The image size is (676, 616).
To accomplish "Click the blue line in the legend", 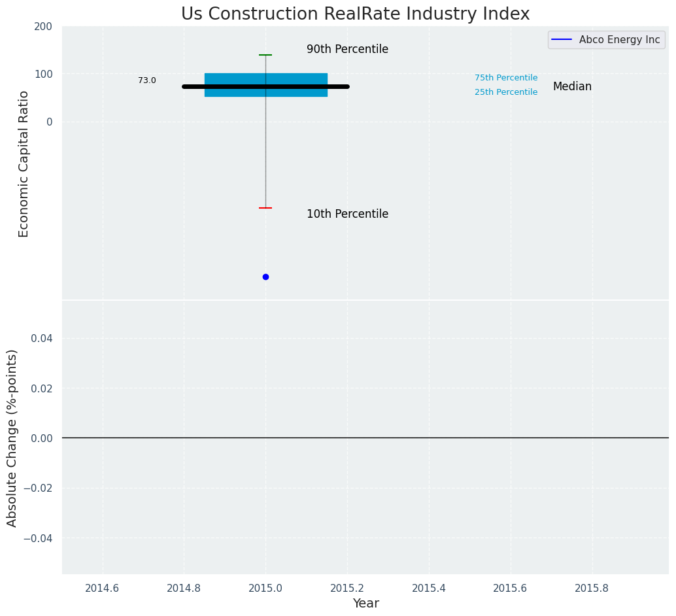I will click(x=562, y=40).
